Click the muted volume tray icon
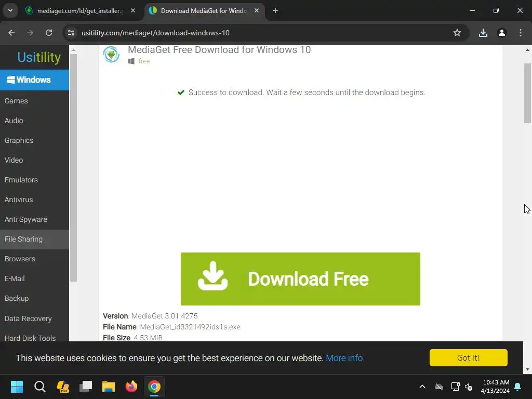The height and width of the screenshot is (399, 532). click(469, 387)
